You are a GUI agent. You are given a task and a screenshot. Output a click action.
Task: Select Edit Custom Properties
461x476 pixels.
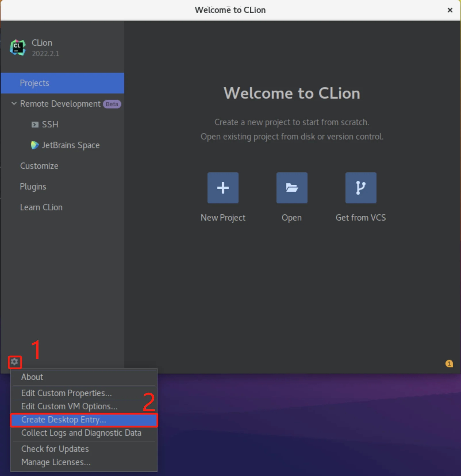click(66, 393)
